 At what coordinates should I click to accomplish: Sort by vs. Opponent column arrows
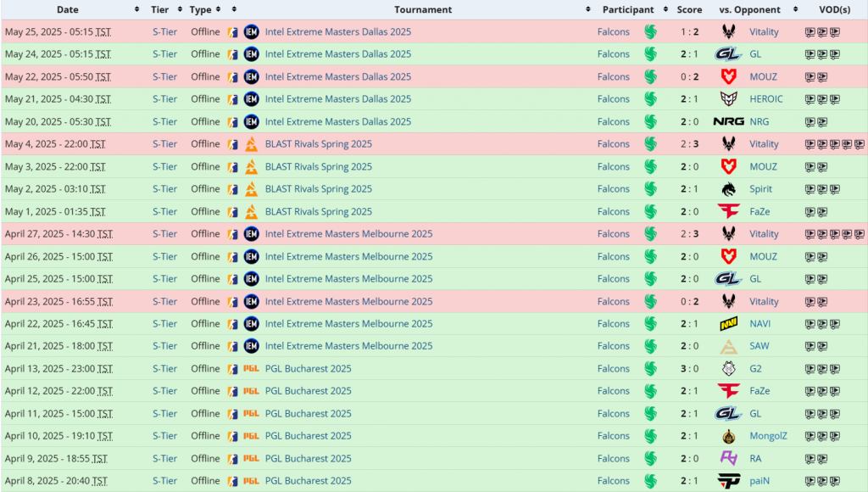click(795, 9)
